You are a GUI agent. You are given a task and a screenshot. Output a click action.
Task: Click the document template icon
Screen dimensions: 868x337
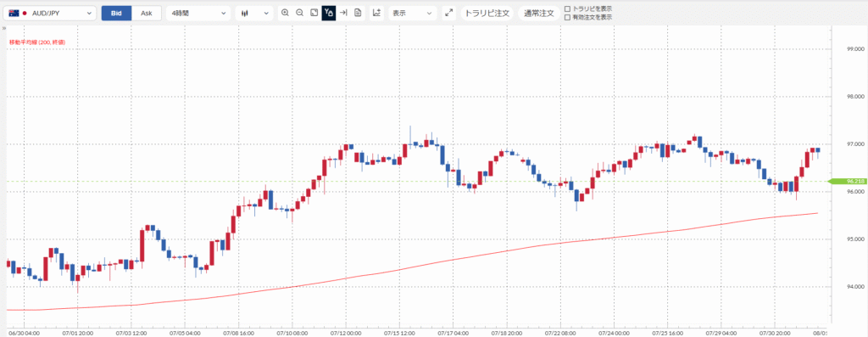tap(358, 13)
